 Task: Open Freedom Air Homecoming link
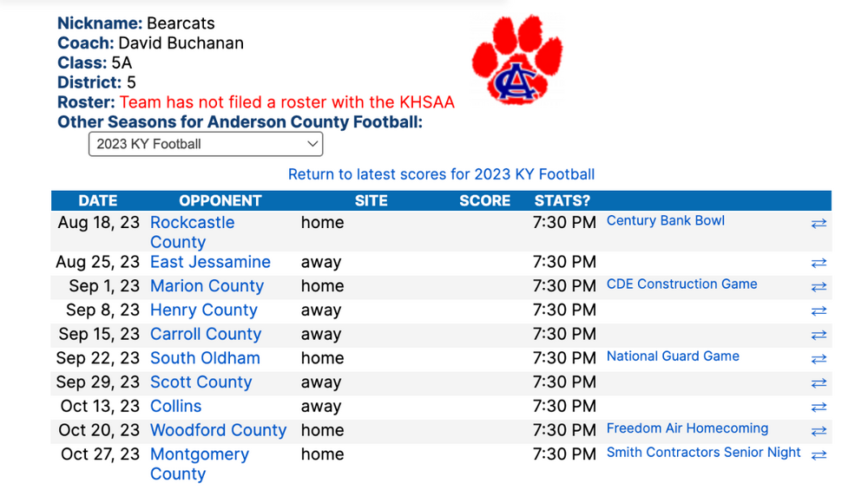(687, 428)
